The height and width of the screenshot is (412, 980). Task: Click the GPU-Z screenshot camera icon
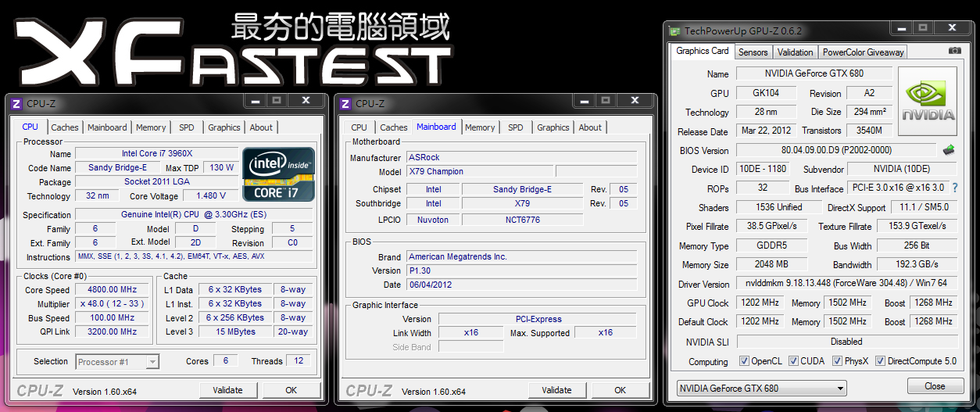[x=955, y=51]
